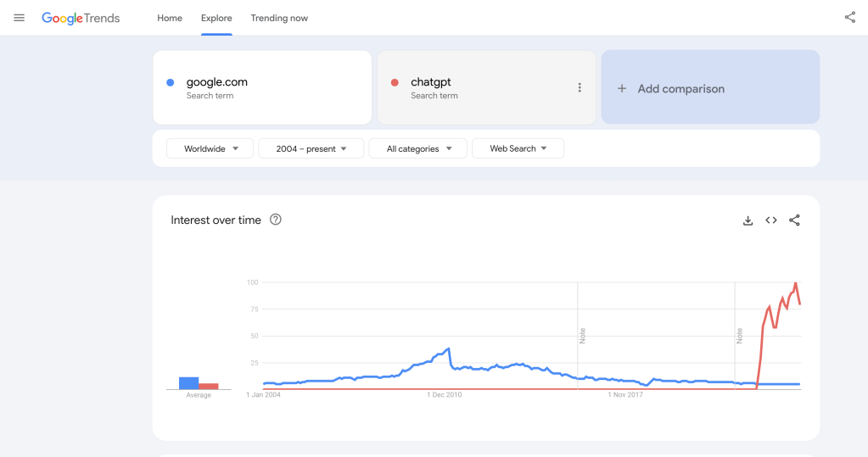Click the red chatgpt color dot
This screenshot has width=868, height=457.
coord(395,82)
